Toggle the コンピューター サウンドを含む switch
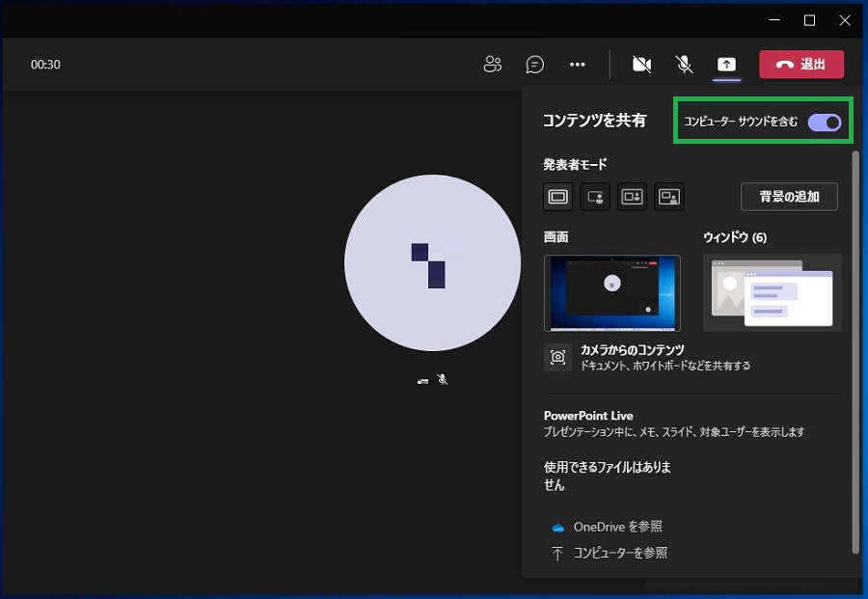 (825, 122)
